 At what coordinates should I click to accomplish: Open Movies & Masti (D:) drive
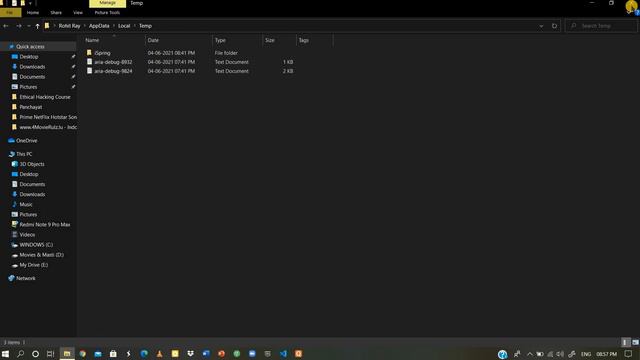pos(41,255)
